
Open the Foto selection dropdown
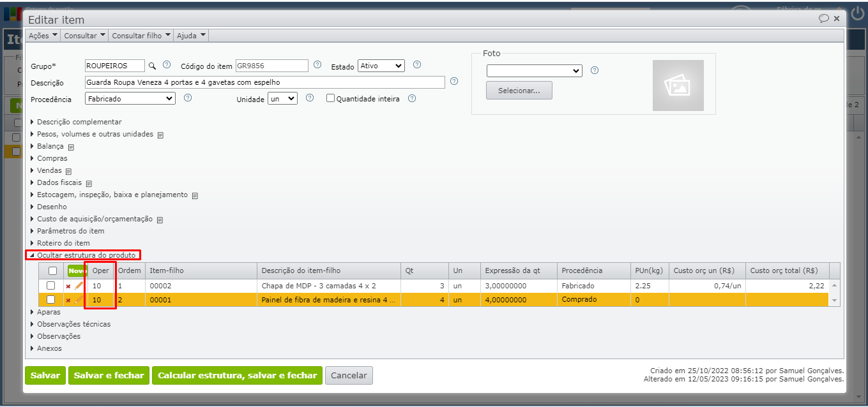coord(535,70)
